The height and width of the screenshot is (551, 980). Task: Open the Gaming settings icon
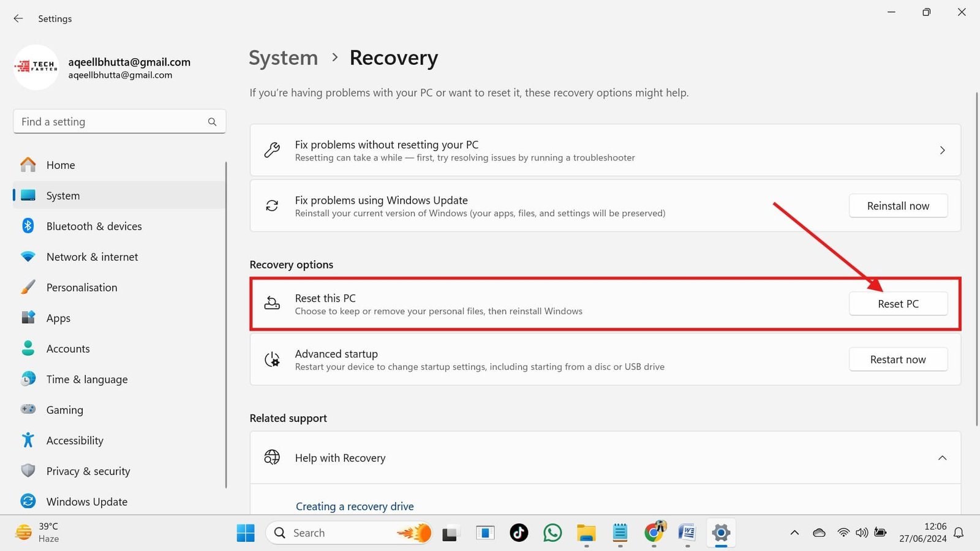[x=28, y=410]
